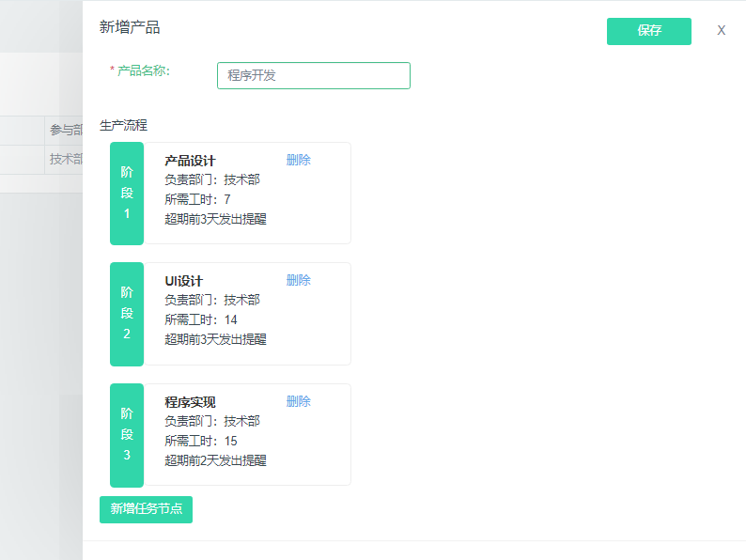Select the 阶段 3 green badge
This screenshot has height=560, width=746.
click(x=127, y=434)
